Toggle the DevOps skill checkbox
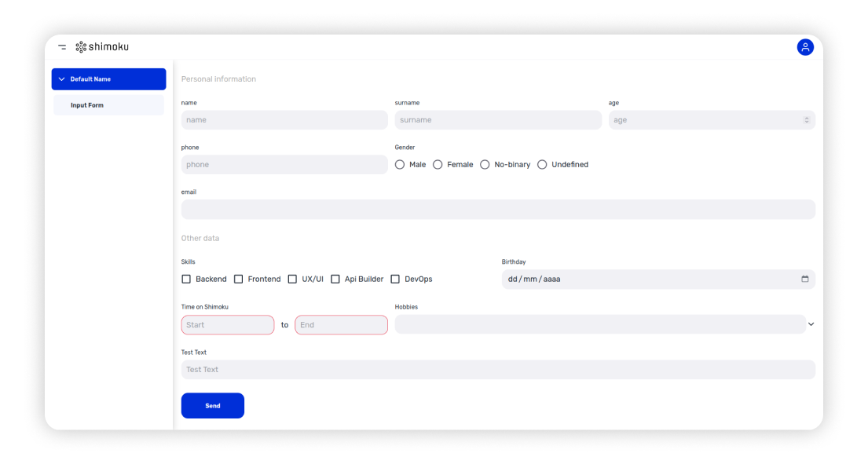Viewport: 868px width, 464px height. [395, 279]
